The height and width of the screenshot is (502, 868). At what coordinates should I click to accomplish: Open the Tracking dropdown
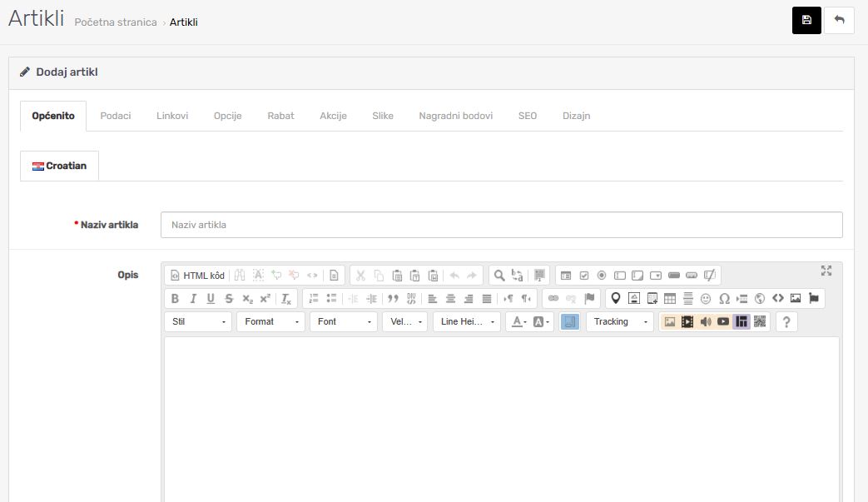[x=620, y=321]
